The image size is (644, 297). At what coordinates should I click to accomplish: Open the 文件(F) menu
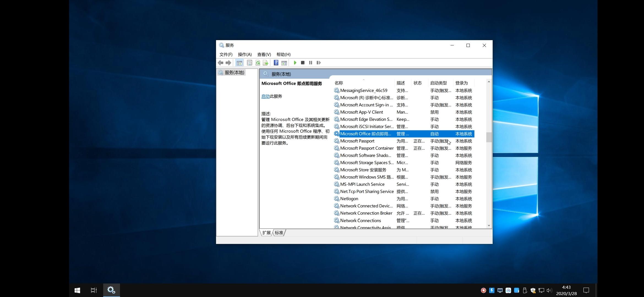[226, 54]
